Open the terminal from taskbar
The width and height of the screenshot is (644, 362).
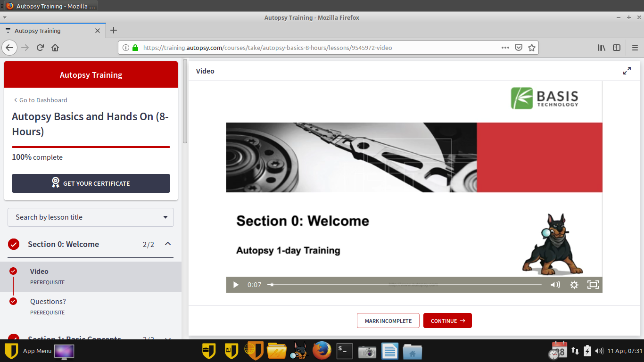pyautogui.click(x=345, y=351)
